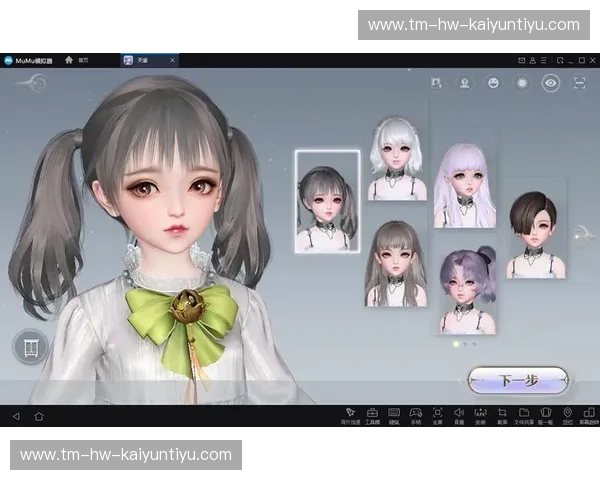The width and height of the screenshot is (600, 480).
Task: Select the purple ponytail hair preset
Action: point(468,290)
